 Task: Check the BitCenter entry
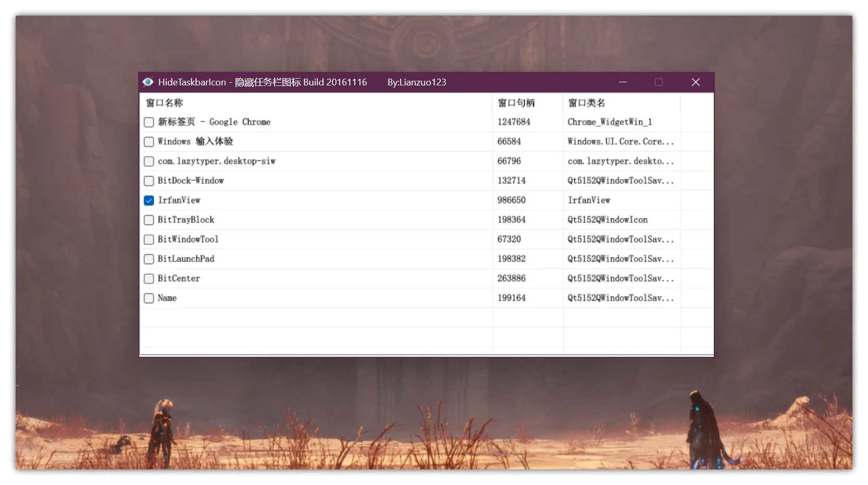point(148,278)
